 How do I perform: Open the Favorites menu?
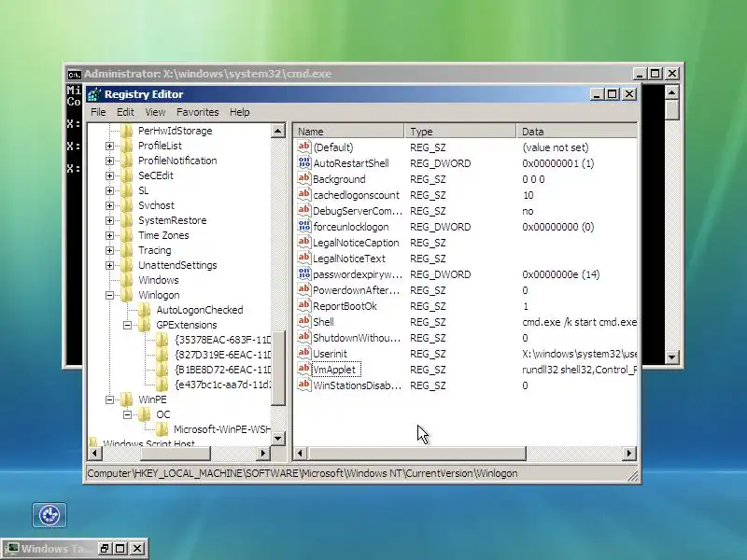click(198, 112)
